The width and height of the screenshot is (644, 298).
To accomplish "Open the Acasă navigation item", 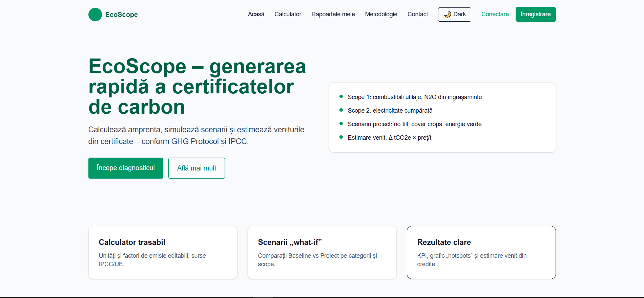I will pyautogui.click(x=256, y=14).
